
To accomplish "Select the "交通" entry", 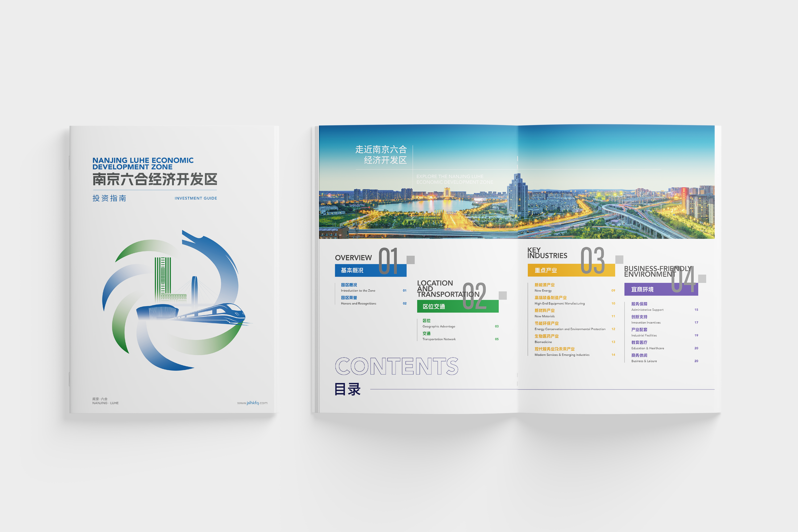I will [426, 334].
